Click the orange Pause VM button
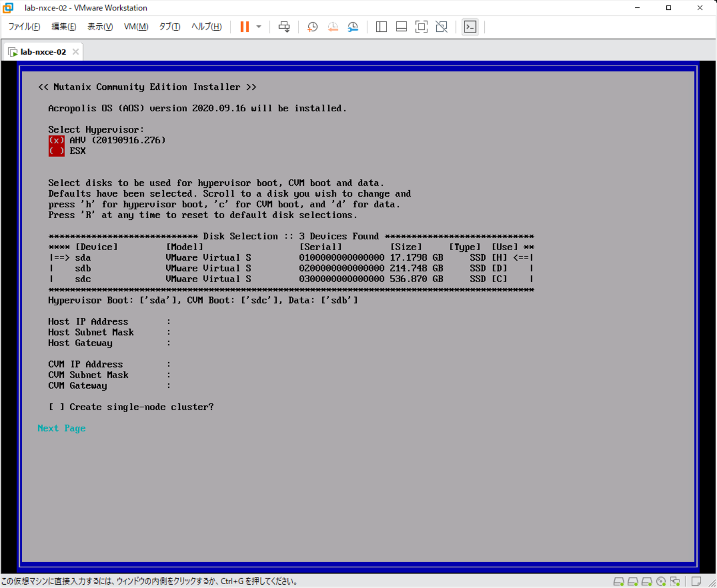Screen dimensions: 717x588 pos(244,26)
